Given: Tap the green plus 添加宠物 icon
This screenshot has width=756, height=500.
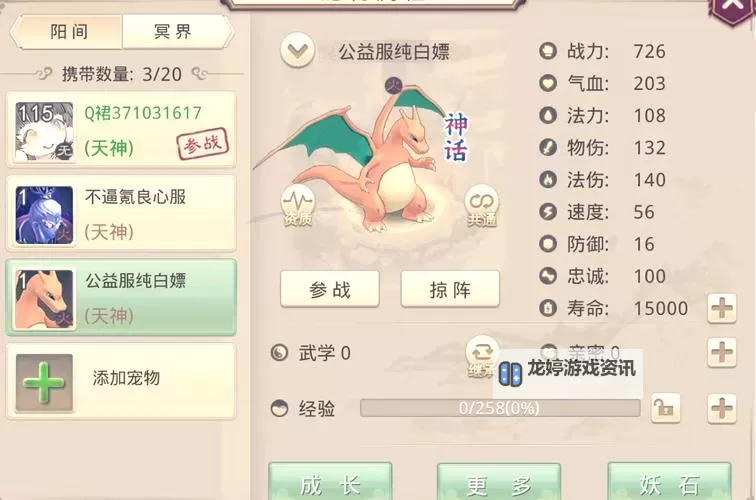Looking at the screenshot, I should [x=44, y=382].
